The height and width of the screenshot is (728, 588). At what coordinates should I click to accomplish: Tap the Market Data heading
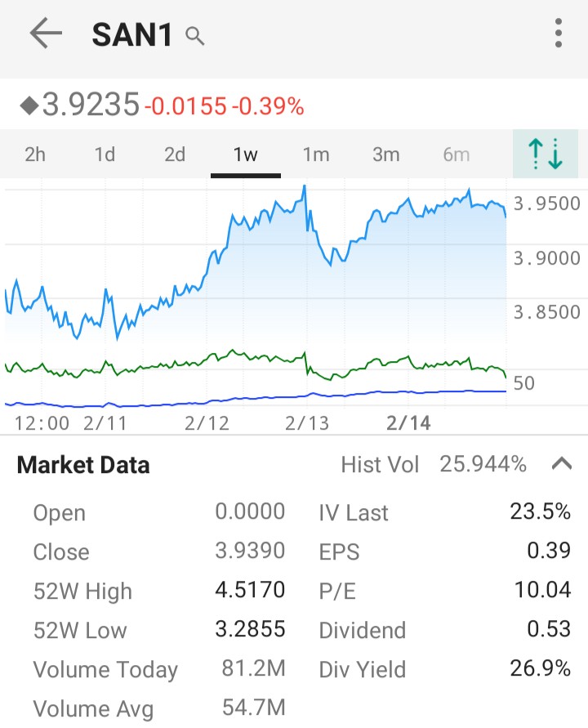click(83, 465)
